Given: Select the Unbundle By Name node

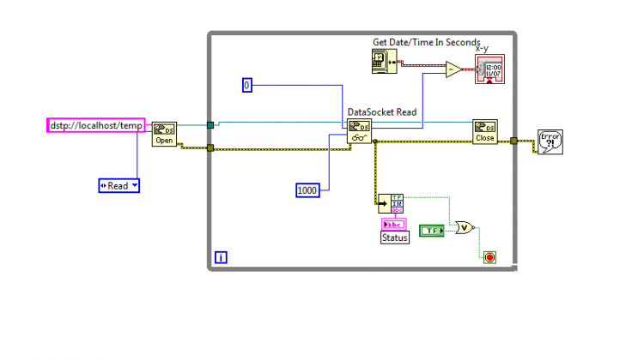Looking at the screenshot, I should point(391,203).
